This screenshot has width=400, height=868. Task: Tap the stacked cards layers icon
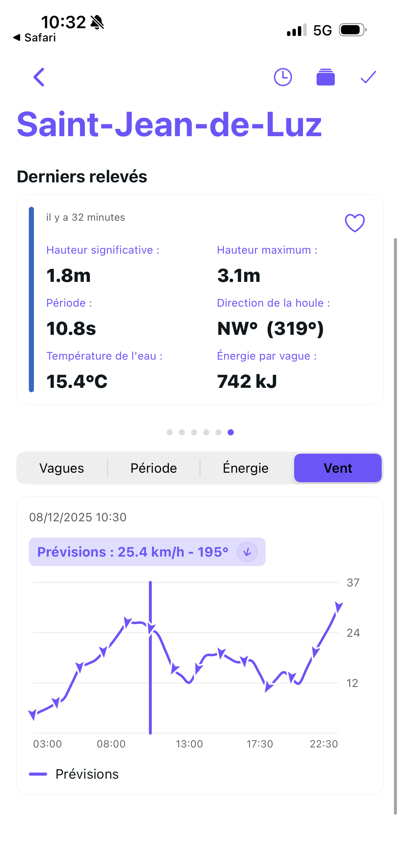[x=325, y=77]
